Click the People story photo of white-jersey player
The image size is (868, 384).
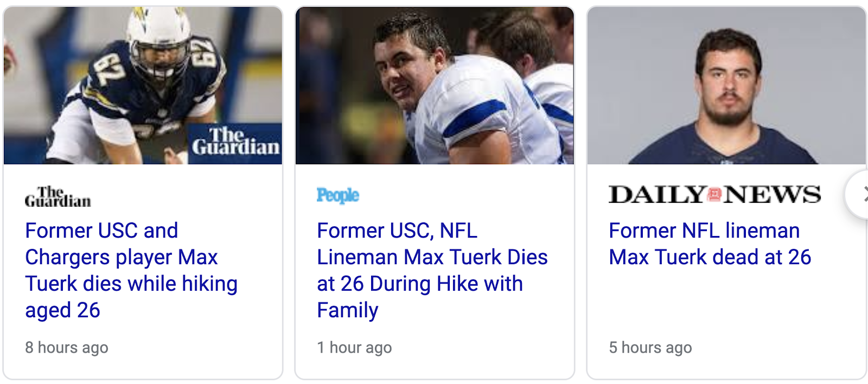tap(434, 85)
